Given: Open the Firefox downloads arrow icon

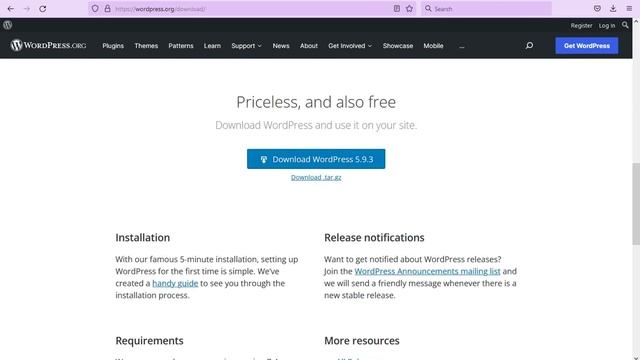Looking at the screenshot, I should 613,9.
